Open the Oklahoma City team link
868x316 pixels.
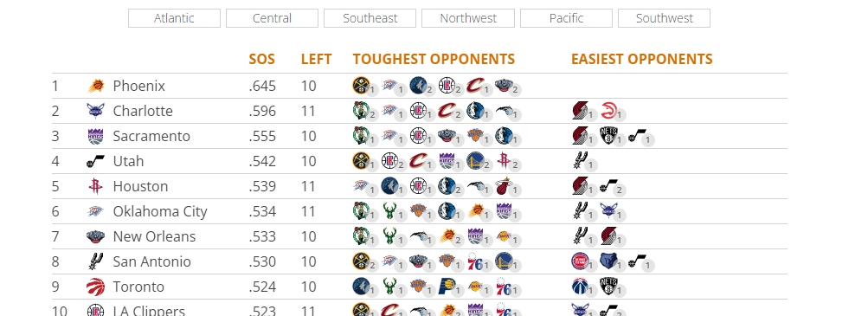[160, 211]
